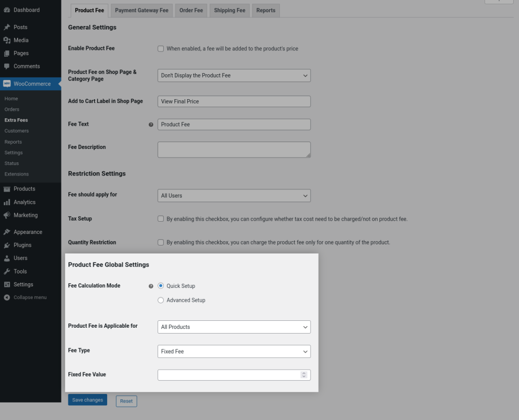Click the Fixed Fee Value stepper arrows
Screen dimensions: 519x420
304,375
